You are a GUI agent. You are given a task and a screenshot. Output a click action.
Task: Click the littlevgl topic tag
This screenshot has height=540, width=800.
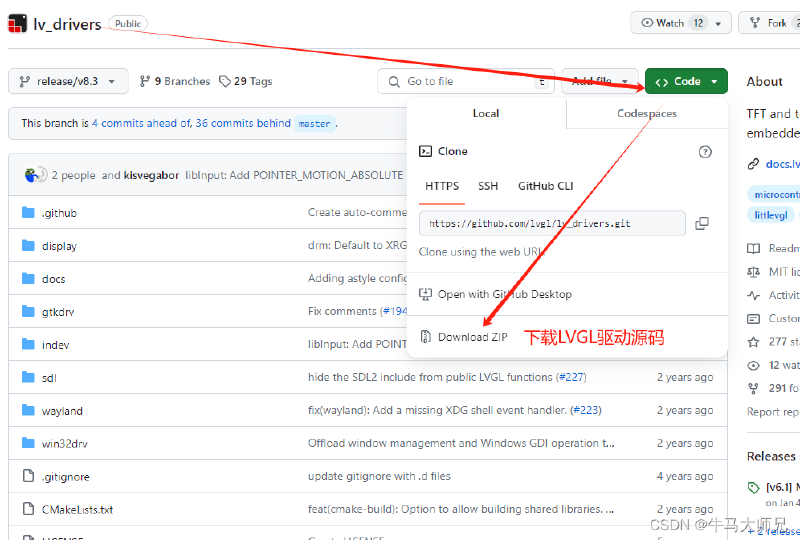point(770,215)
